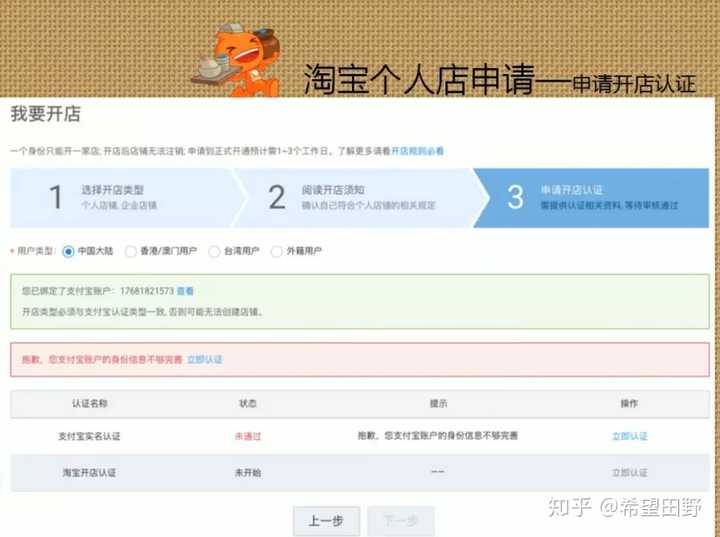Choose the 外籍用户 radio option
The image size is (720, 537).
[x=276, y=251]
